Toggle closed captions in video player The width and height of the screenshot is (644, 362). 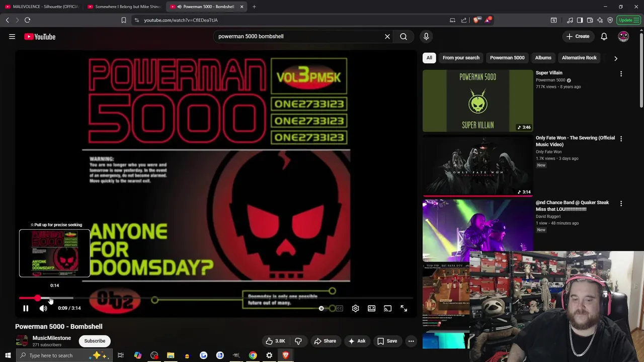(339, 308)
